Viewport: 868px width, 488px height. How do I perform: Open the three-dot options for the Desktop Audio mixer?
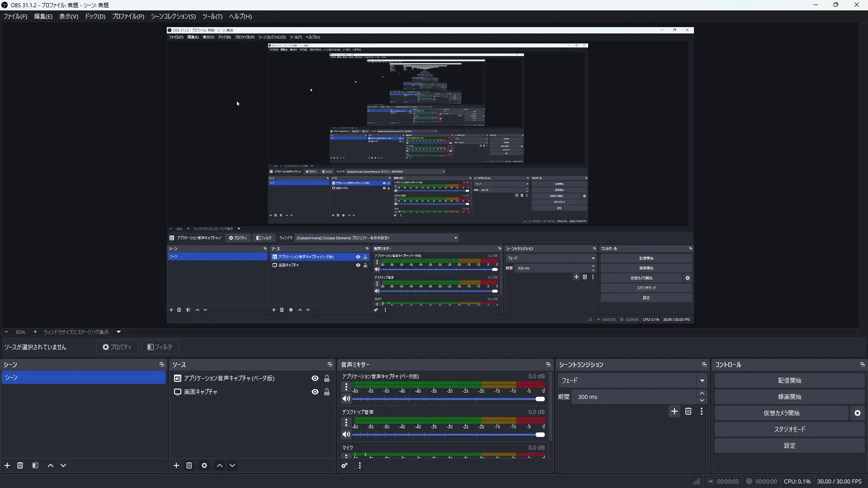pos(346,422)
